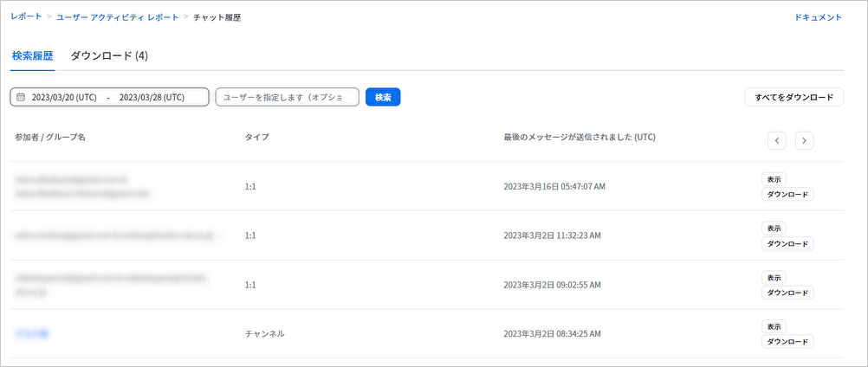Click ダウンロード for the 05:47:07 AM chat

(787, 194)
